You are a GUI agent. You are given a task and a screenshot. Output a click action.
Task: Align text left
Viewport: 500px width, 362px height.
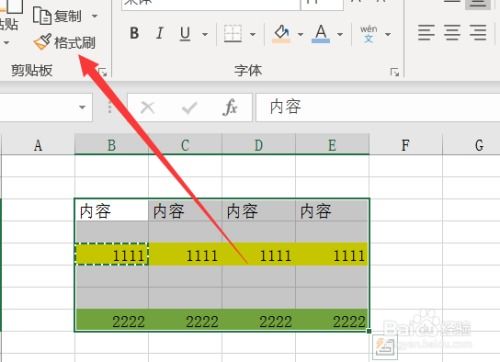(426, 33)
